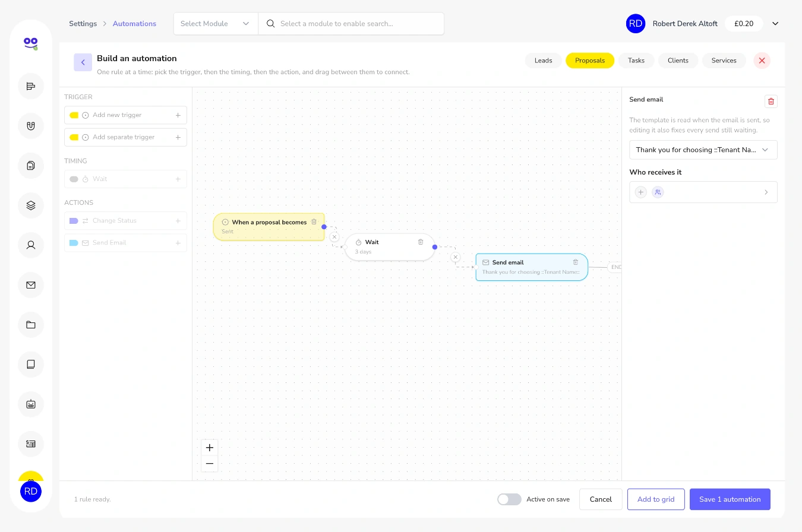The height and width of the screenshot is (532, 802).
Task: Open the envelope icon in the sidebar
Action: 31,285
